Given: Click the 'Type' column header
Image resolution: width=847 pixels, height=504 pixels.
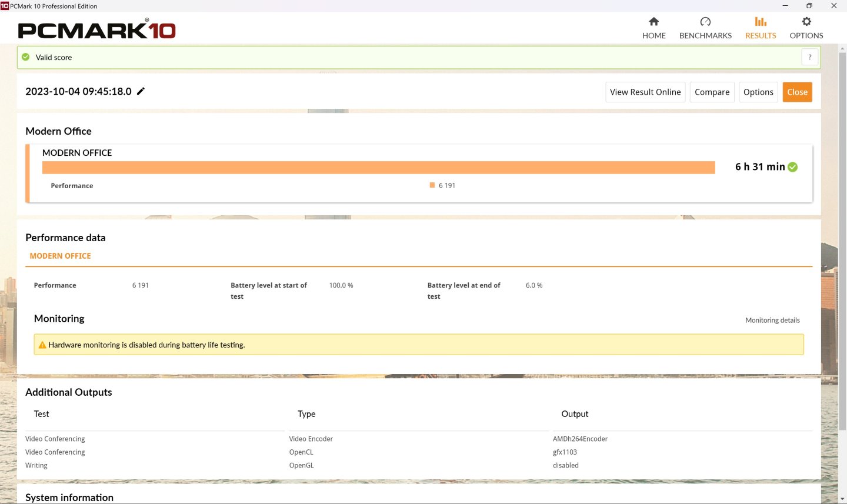Looking at the screenshot, I should (x=306, y=414).
